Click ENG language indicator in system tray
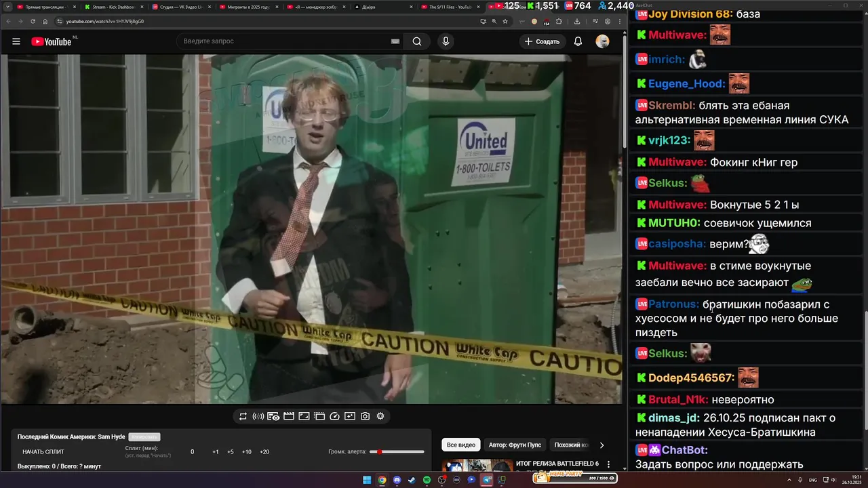Image resolution: width=868 pixels, height=488 pixels. [812, 480]
